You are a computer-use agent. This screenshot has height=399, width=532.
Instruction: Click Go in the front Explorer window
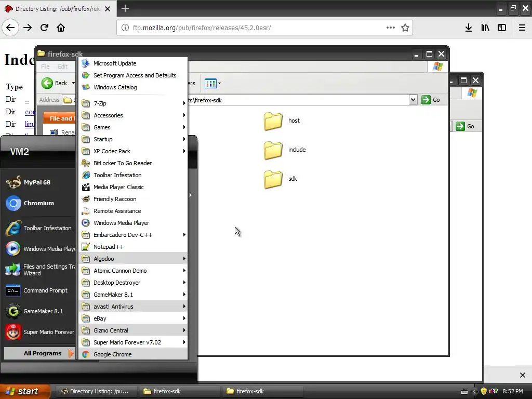click(x=431, y=100)
